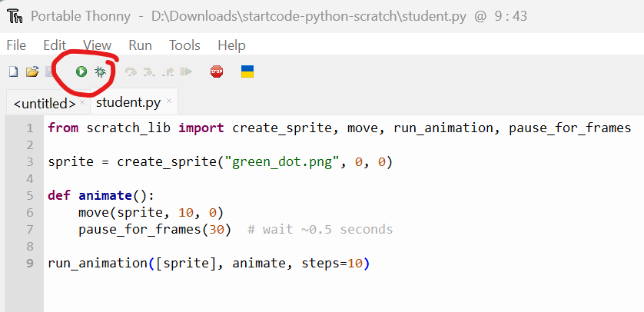Switch to the <untitled> editor tab
644x312 pixels.
tap(44, 103)
